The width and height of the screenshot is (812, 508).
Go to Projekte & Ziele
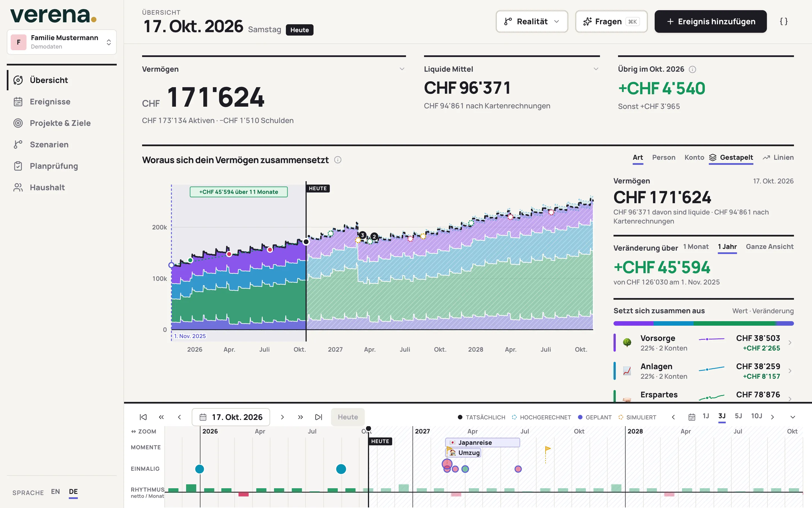pos(62,123)
